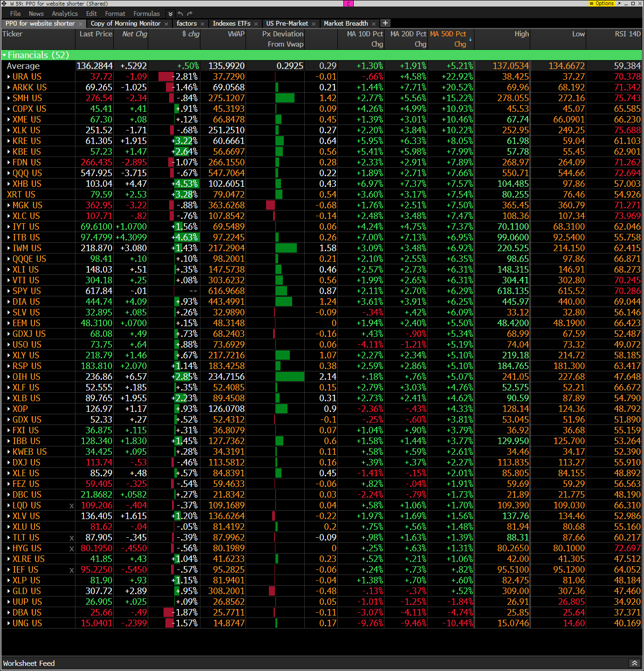This screenshot has width=644, height=671.
Task: Click ITB US percent change +4.63%
Action: (x=185, y=237)
